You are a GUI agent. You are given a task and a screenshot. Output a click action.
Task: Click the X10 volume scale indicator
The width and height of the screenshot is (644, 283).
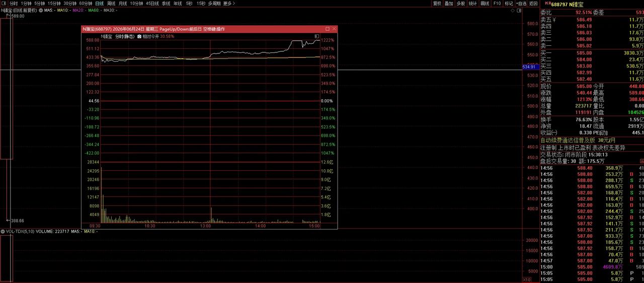[527, 279]
